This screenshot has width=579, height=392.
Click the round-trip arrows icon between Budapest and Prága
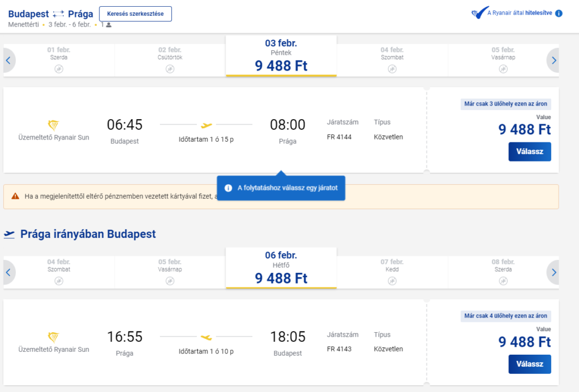[58, 14]
